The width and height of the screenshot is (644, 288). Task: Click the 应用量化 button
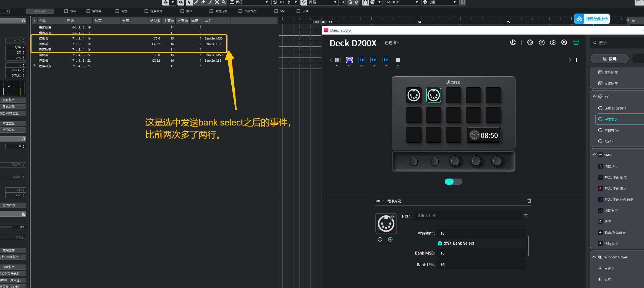pyautogui.click(x=13, y=130)
